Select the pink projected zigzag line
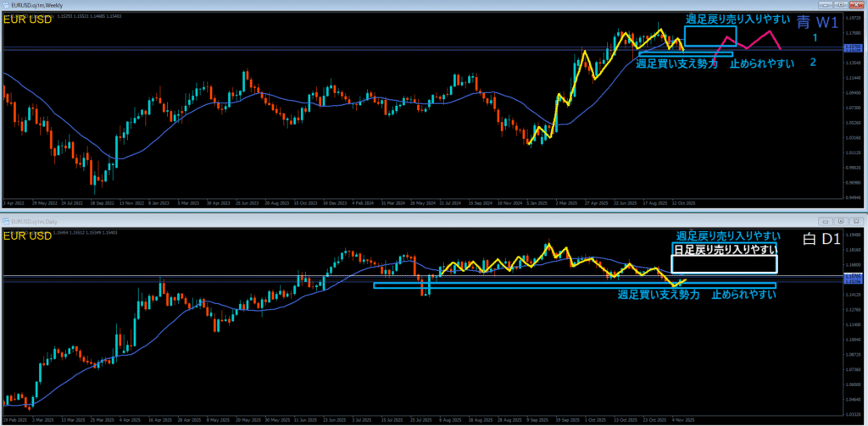This screenshot has height=426, width=868. (748, 41)
